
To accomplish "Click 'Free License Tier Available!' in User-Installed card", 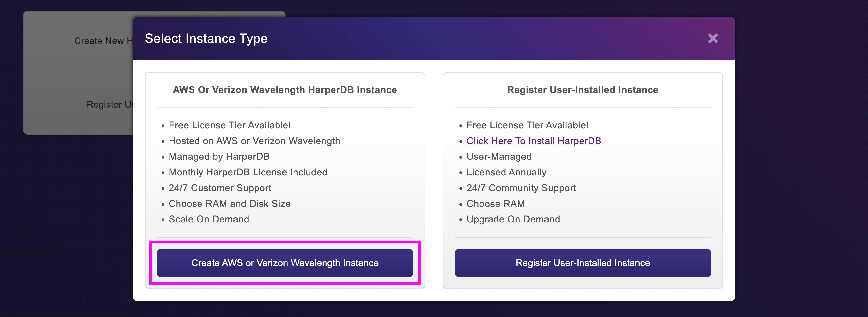I will pos(528,125).
